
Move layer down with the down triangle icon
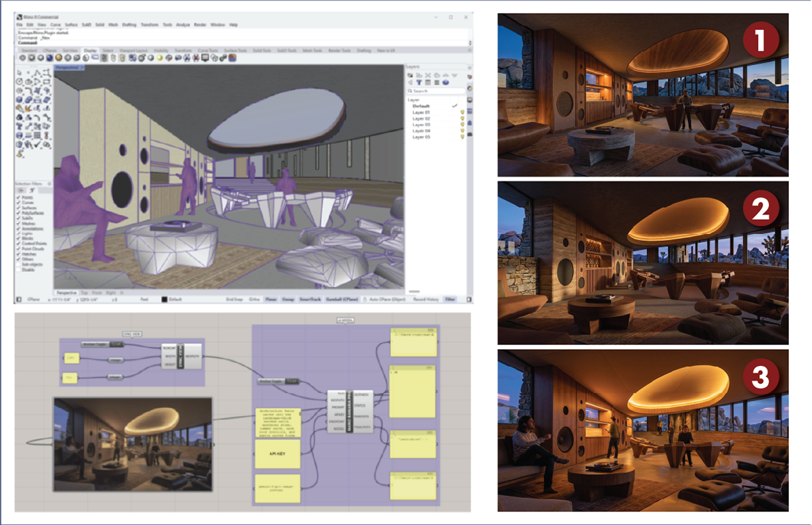click(x=455, y=75)
